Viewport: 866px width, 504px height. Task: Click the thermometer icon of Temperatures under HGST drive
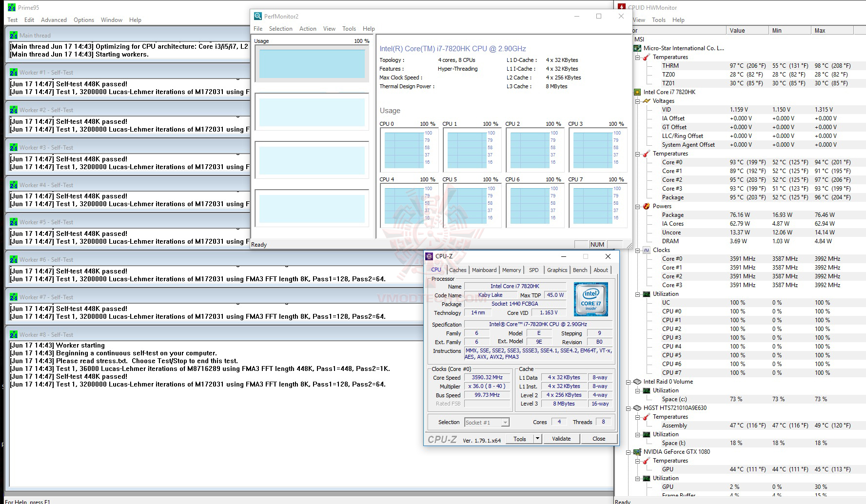tap(647, 417)
